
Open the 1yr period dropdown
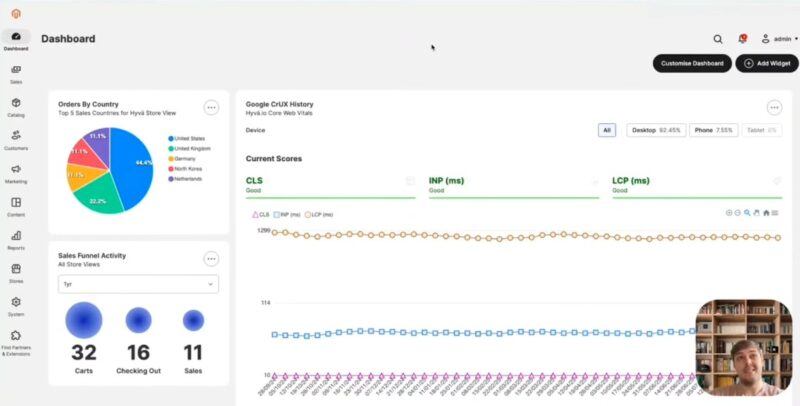pyautogui.click(x=138, y=284)
